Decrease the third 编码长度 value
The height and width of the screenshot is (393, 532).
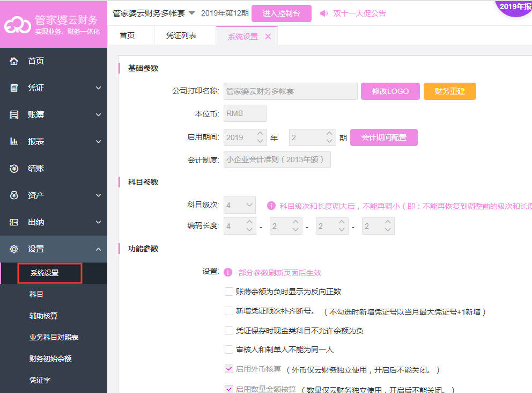(342, 230)
